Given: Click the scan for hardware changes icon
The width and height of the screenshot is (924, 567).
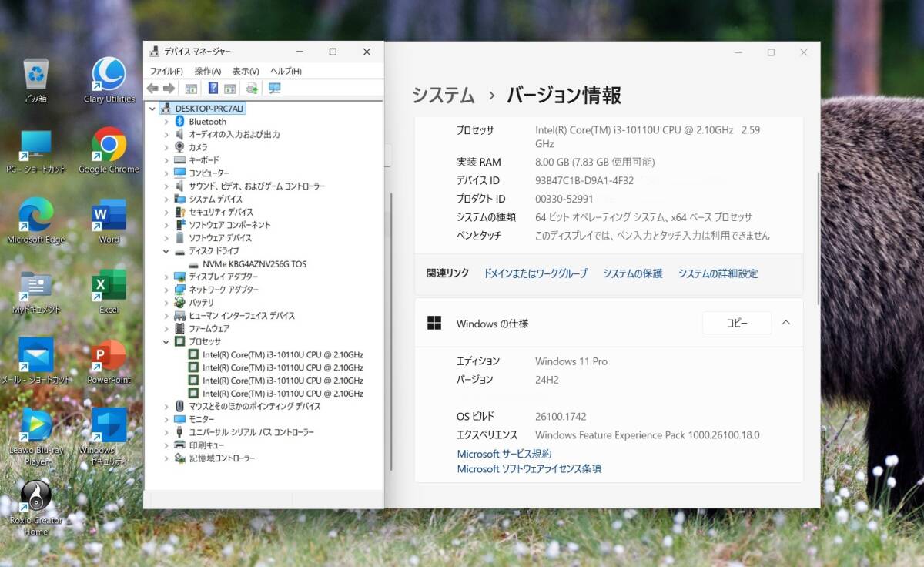Looking at the screenshot, I should click(x=275, y=89).
